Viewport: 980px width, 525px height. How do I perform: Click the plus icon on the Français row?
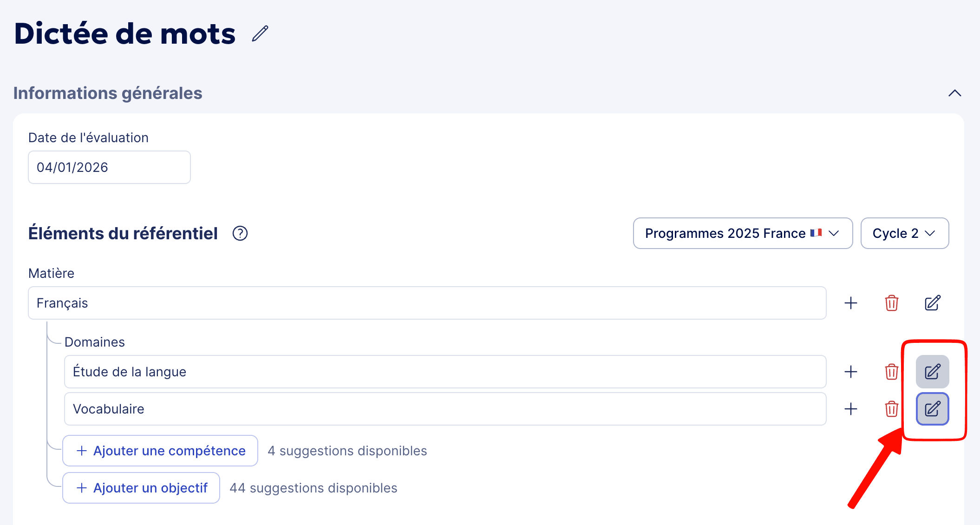(x=850, y=303)
